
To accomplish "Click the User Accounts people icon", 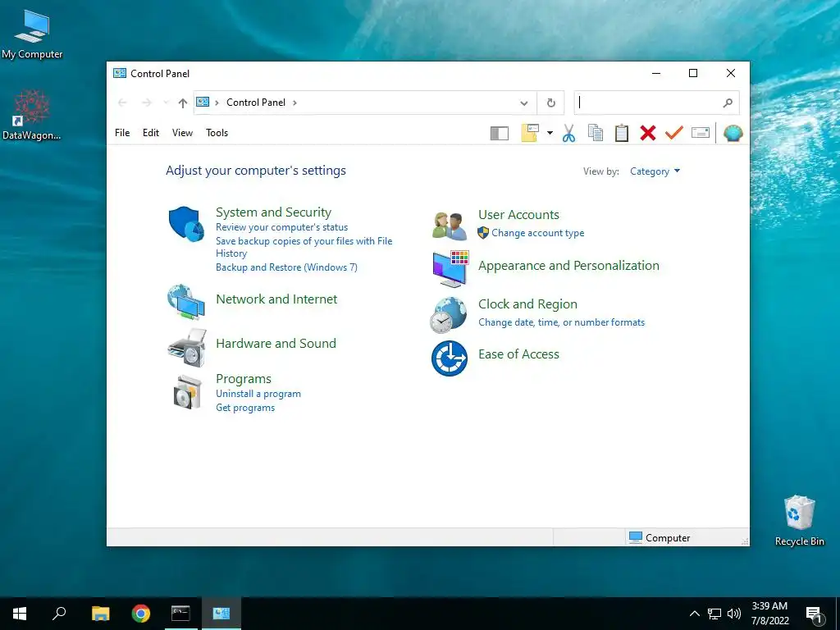I will pyautogui.click(x=450, y=226).
